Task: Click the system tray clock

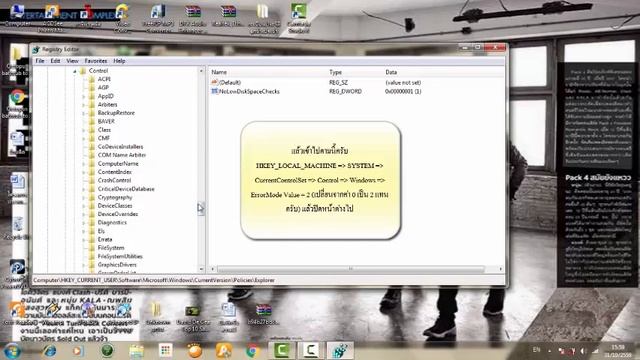Action: [x=619, y=351]
